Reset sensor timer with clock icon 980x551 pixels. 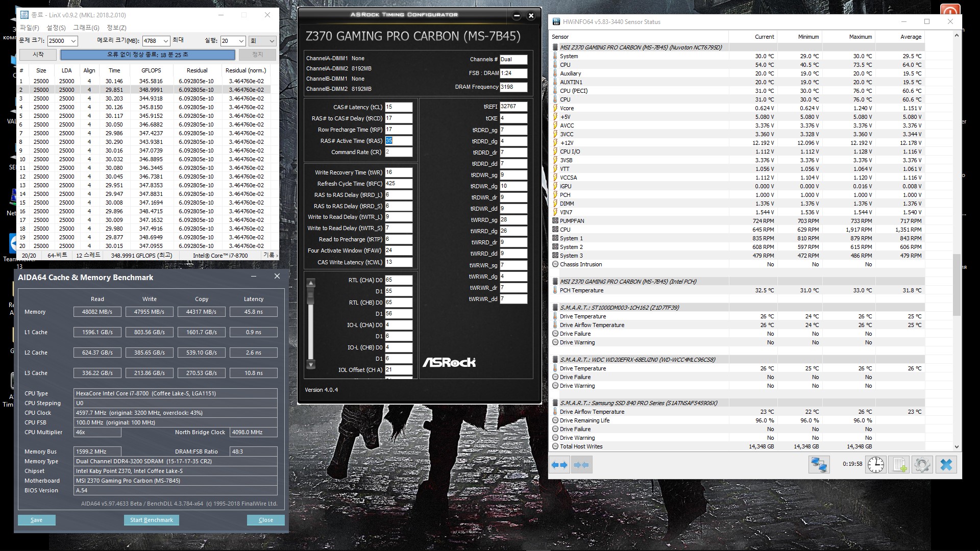click(875, 465)
